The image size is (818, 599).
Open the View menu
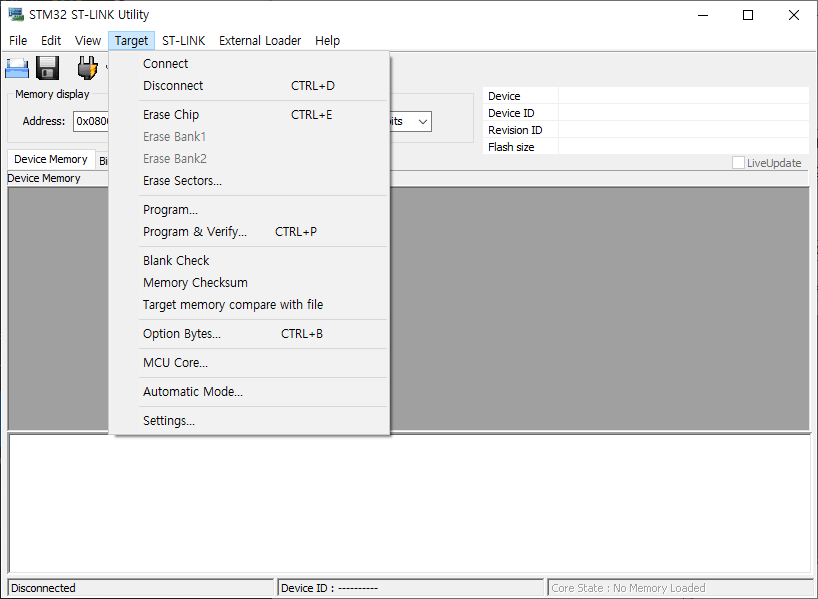tap(88, 41)
